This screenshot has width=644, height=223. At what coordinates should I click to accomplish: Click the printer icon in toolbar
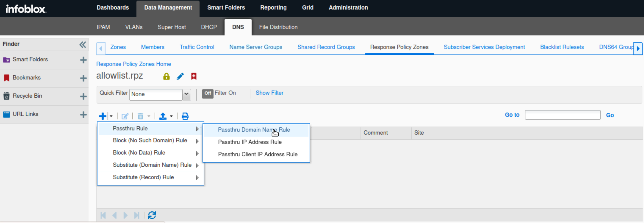tap(185, 116)
